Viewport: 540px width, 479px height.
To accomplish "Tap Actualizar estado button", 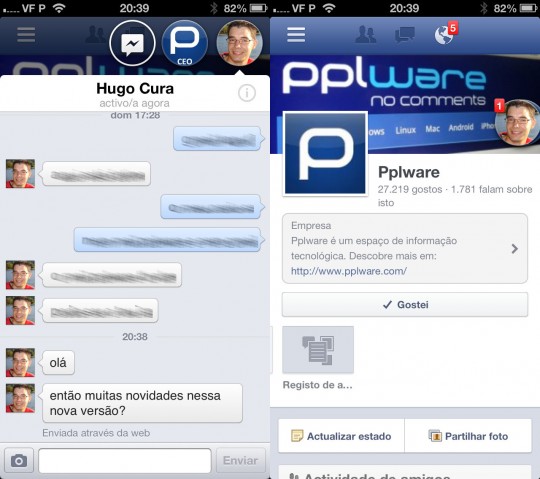I will pos(341,436).
